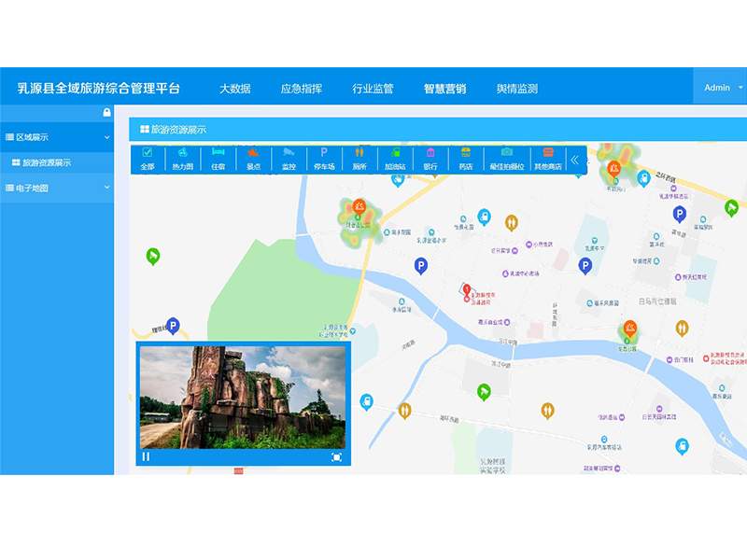The height and width of the screenshot is (560, 747).
Task: Open the 智慧营销 navigation tab
Action: point(445,89)
